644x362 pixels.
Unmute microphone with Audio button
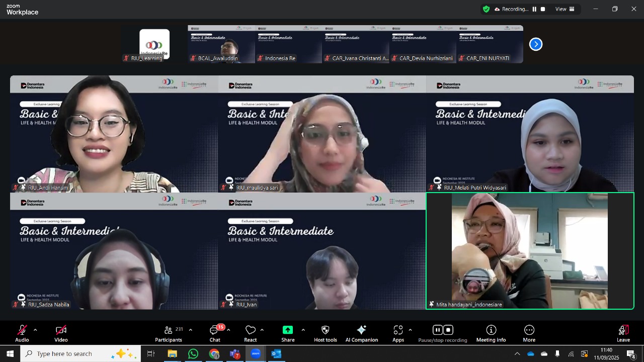tap(22, 333)
